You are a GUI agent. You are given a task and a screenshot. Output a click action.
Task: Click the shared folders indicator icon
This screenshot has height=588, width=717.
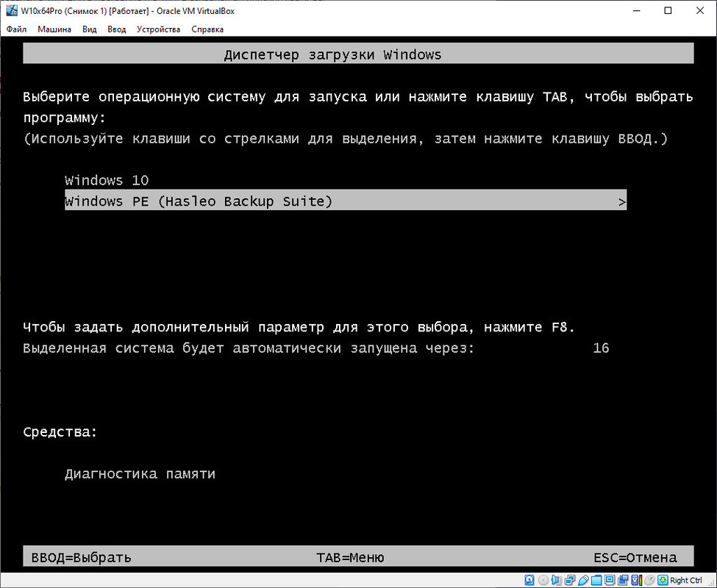click(x=596, y=580)
